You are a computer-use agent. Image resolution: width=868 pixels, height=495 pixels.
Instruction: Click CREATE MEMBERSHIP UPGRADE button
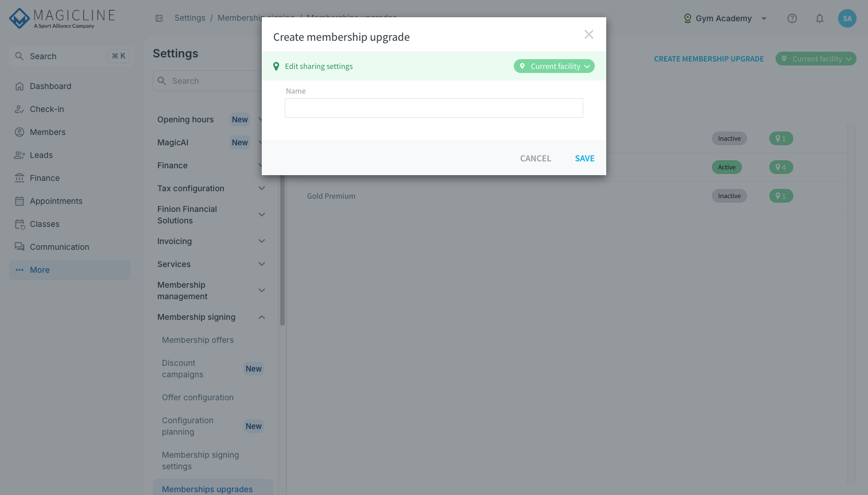[709, 59]
